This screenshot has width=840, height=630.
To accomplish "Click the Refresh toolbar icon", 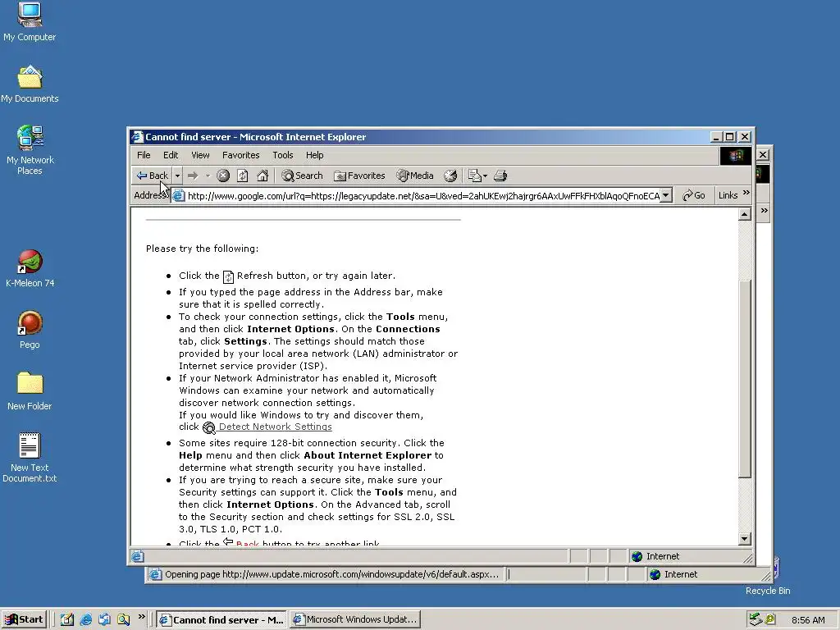I will click(x=243, y=176).
